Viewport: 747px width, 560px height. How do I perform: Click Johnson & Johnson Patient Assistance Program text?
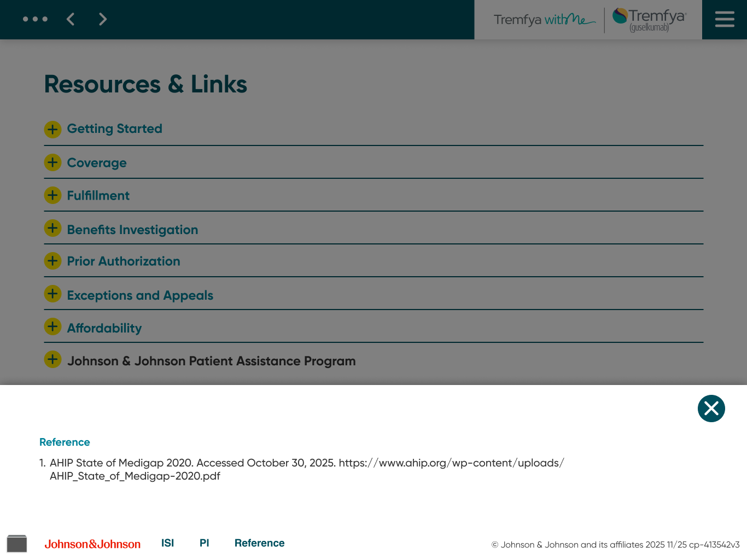pos(212,361)
